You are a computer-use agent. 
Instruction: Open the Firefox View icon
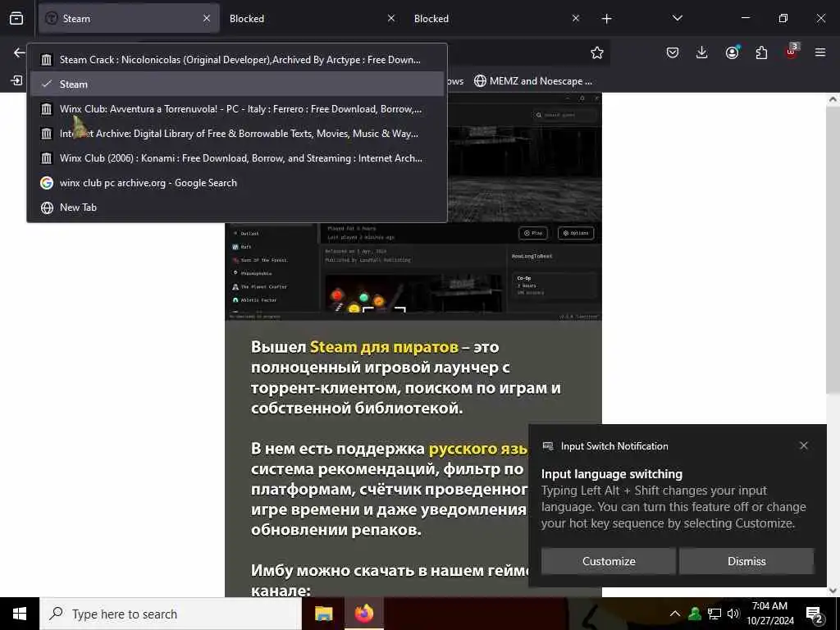16,18
